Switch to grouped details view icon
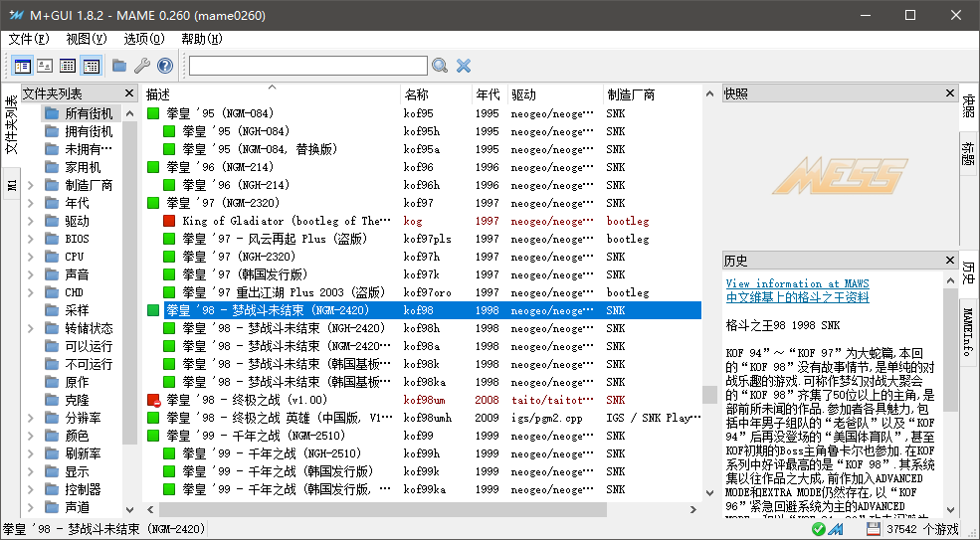980x540 pixels. [x=92, y=65]
